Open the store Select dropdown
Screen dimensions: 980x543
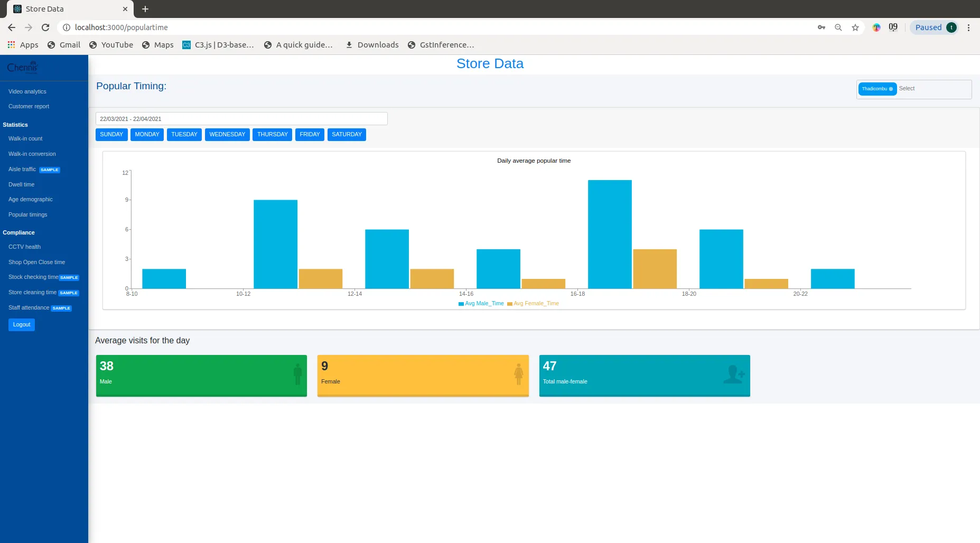(x=932, y=89)
